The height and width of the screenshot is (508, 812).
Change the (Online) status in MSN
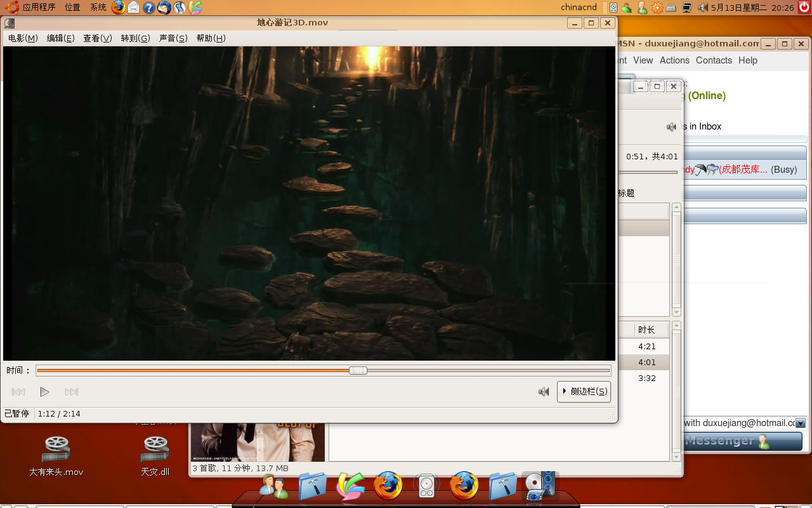[707, 96]
